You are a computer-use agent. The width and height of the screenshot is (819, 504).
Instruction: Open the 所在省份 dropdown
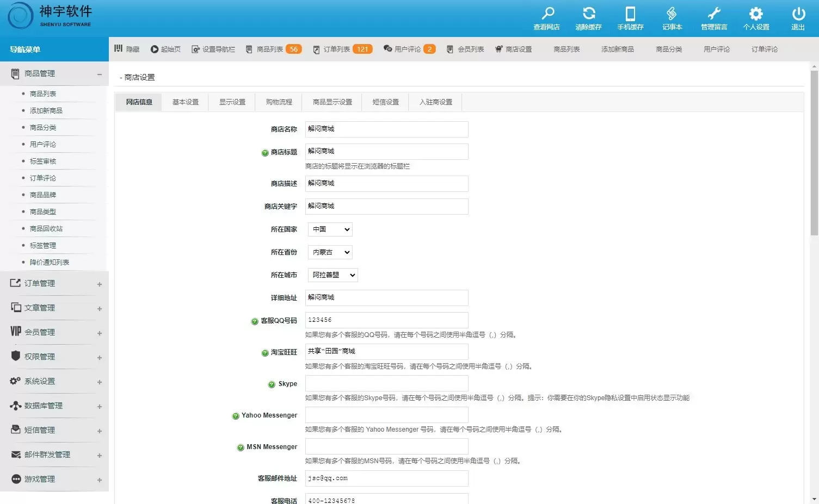[330, 252]
